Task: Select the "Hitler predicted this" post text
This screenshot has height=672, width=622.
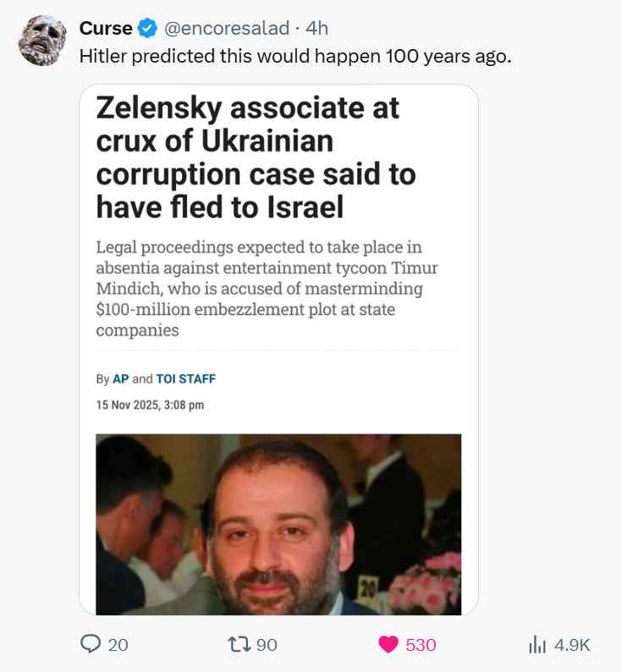Action: click(x=294, y=57)
